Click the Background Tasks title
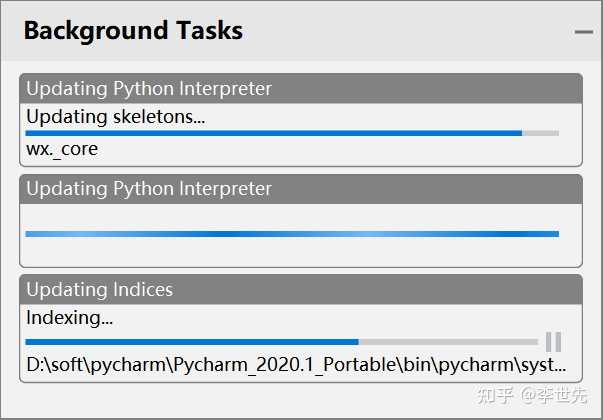Viewport: 603px width, 420px height. [x=133, y=31]
